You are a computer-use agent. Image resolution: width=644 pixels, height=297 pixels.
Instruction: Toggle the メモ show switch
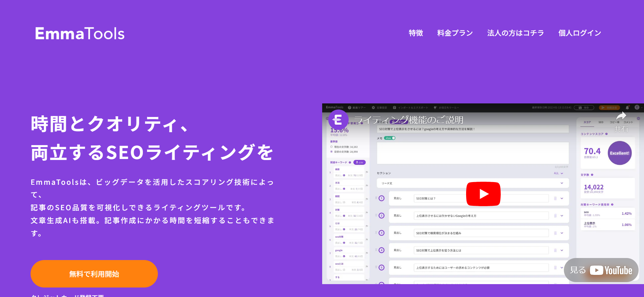click(x=390, y=138)
